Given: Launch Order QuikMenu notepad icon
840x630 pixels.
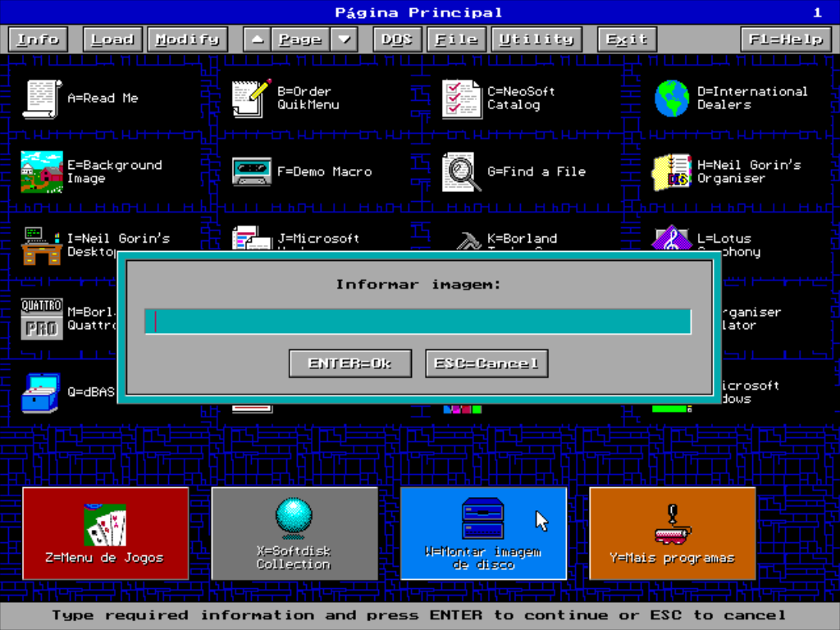Looking at the screenshot, I should click(x=251, y=98).
